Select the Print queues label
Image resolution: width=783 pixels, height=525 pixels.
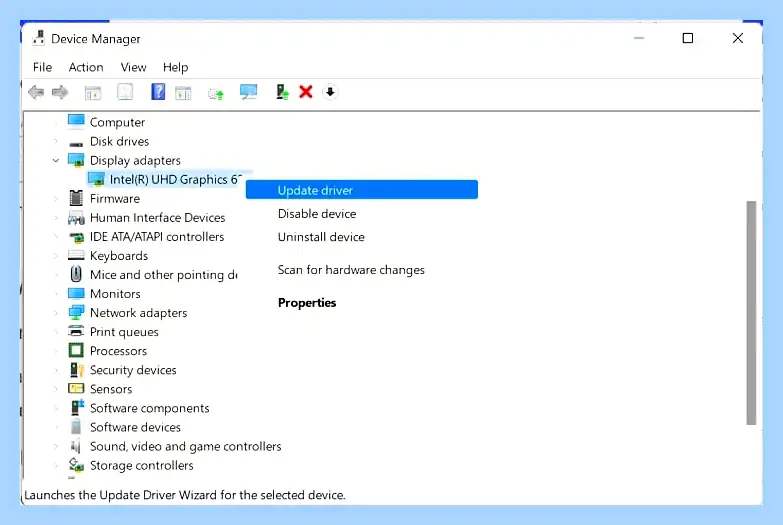(124, 332)
